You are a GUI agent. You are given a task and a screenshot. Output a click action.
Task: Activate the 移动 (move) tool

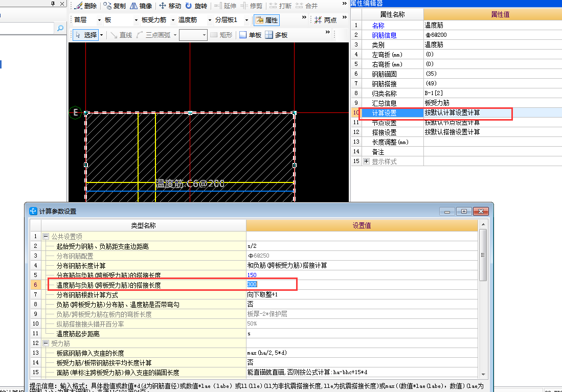[x=170, y=6]
